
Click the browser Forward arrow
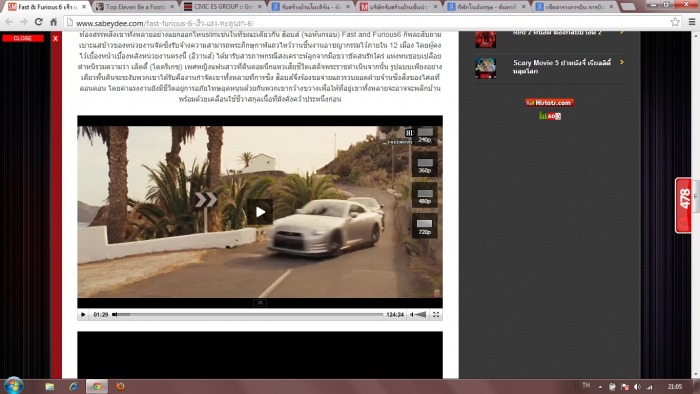coord(23,22)
